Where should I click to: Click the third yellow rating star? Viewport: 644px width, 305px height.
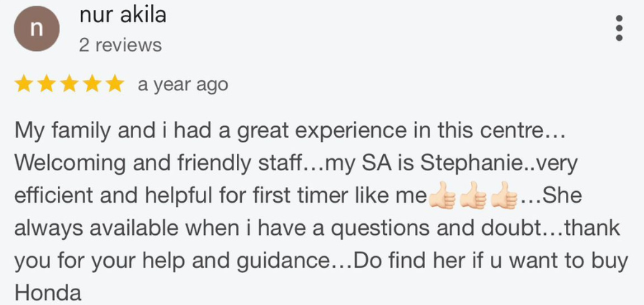pyautogui.click(x=69, y=84)
